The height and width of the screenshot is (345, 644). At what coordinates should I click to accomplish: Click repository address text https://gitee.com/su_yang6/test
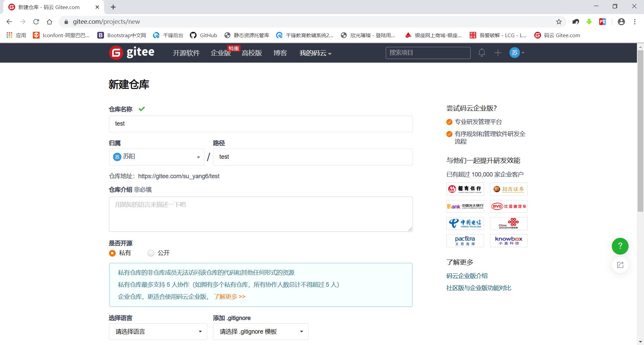[179, 176]
